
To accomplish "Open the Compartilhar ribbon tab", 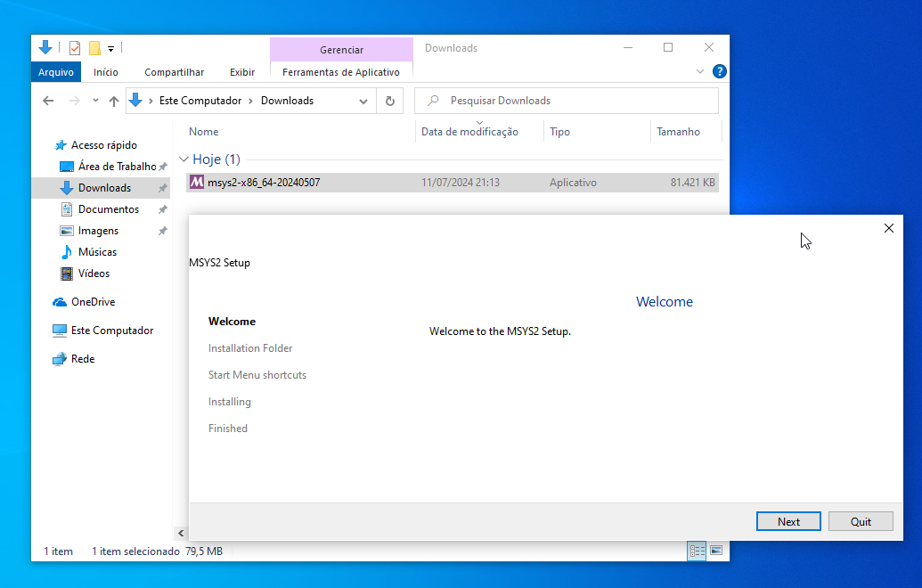I will coord(174,72).
